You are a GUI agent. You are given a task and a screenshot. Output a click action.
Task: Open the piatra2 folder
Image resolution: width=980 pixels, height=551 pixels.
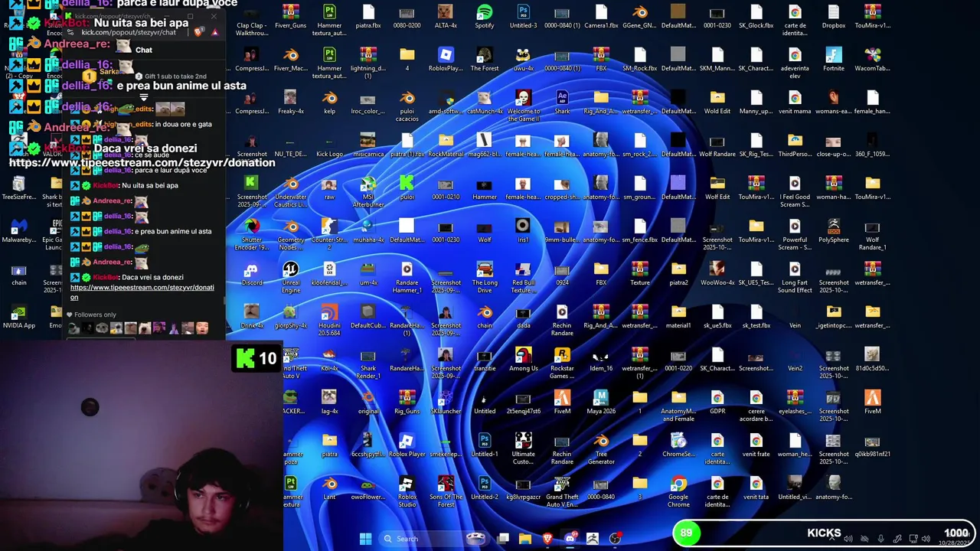pos(678,274)
